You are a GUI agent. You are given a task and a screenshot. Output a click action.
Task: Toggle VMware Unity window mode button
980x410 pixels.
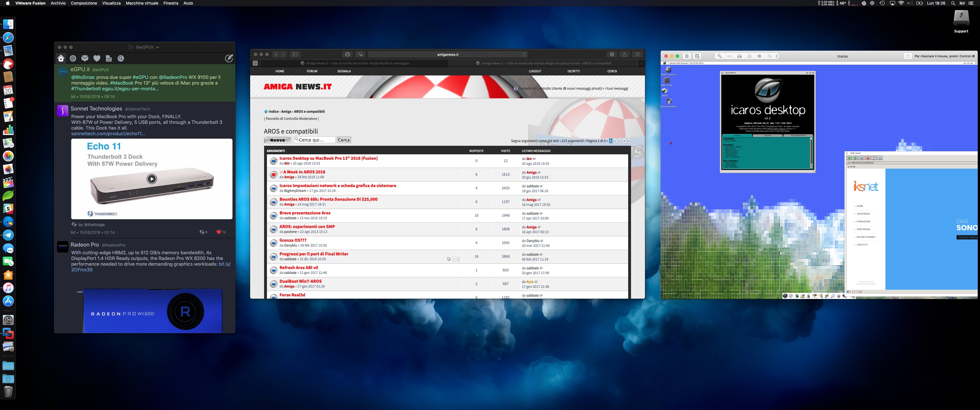pos(908,56)
